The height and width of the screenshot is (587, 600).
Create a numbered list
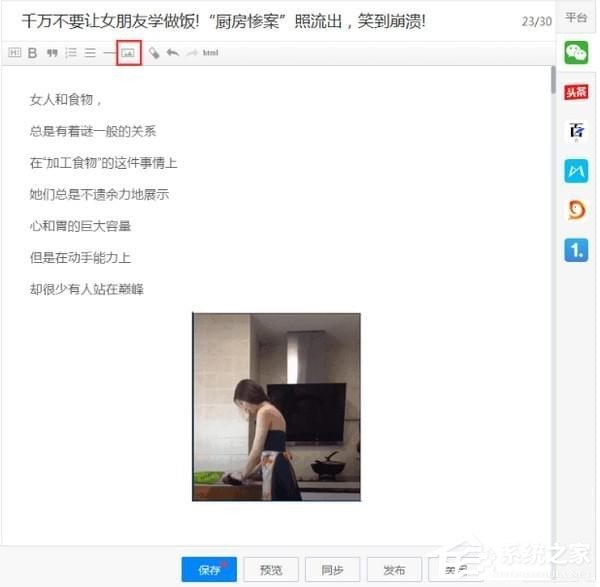point(71,52)
